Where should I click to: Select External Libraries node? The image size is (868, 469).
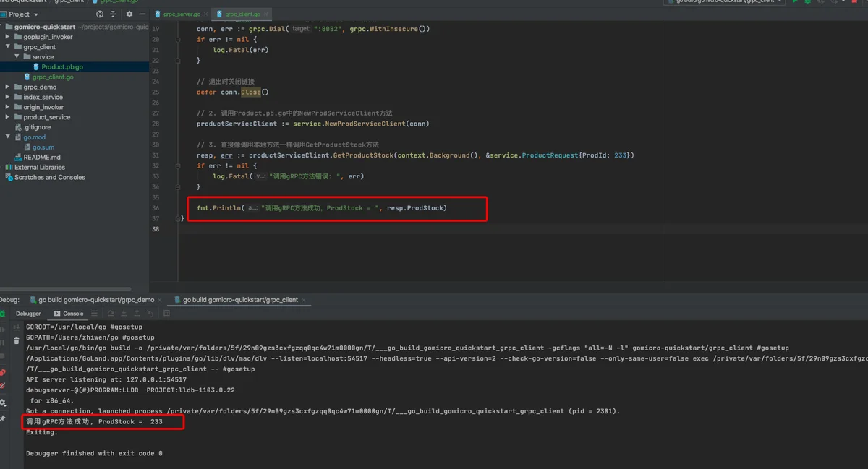[40, 167]
